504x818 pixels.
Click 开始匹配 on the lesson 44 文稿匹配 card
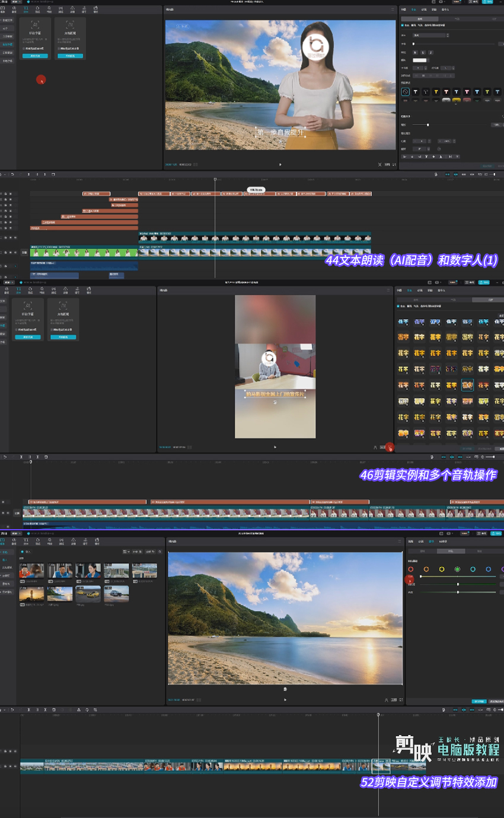coord(70,56)
